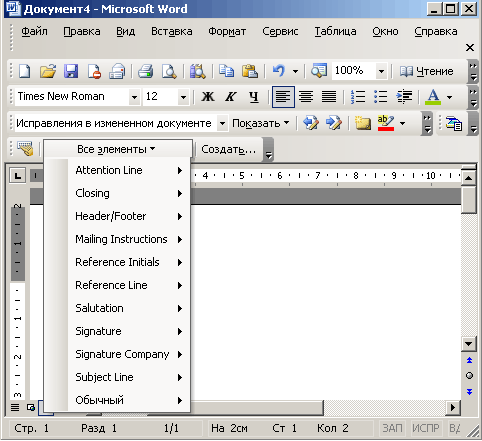This screenshot has width=482, height=441.
Task: Insert a new comment note icon
Action: click(x=363, y=123)
